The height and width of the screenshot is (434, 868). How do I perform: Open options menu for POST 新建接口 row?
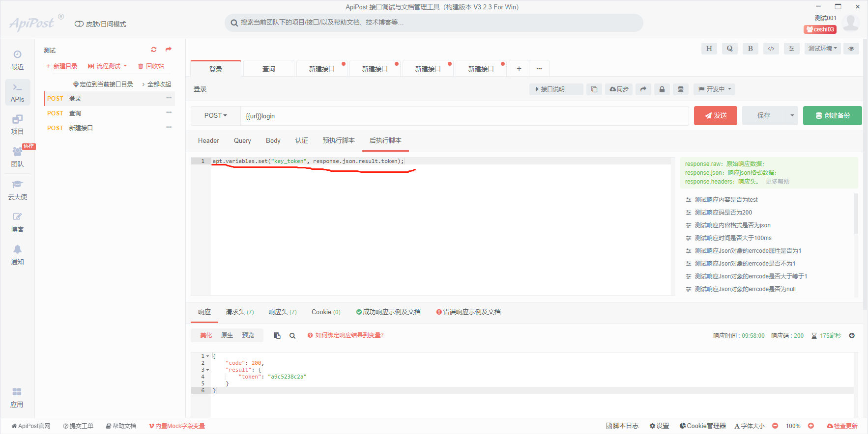point(169,128)
